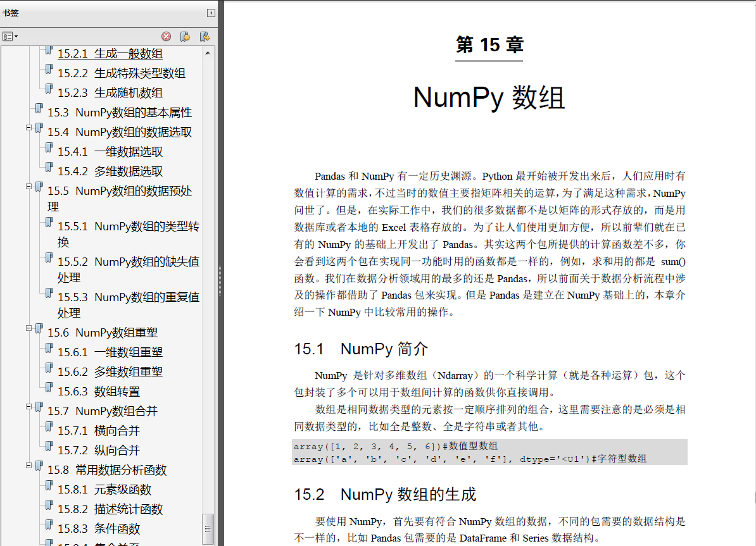Click the section heading 15.1 NumPy 简介
The image size is (756, 546).
tap(361, 349)
